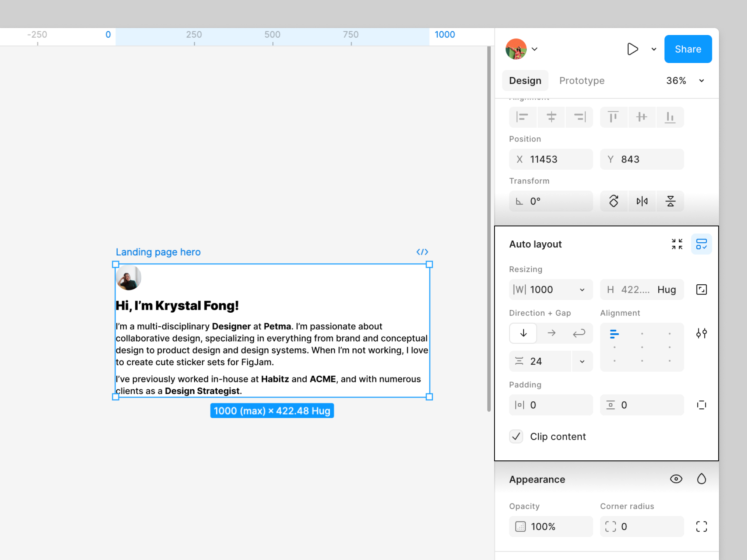Click the profile photo in hero frame

click(129, 278)
